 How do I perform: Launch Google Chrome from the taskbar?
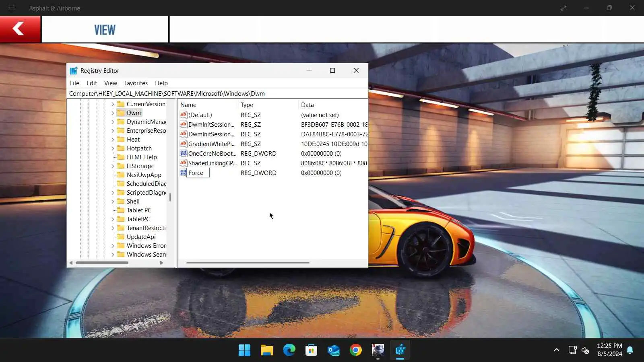tap(356, 350)
